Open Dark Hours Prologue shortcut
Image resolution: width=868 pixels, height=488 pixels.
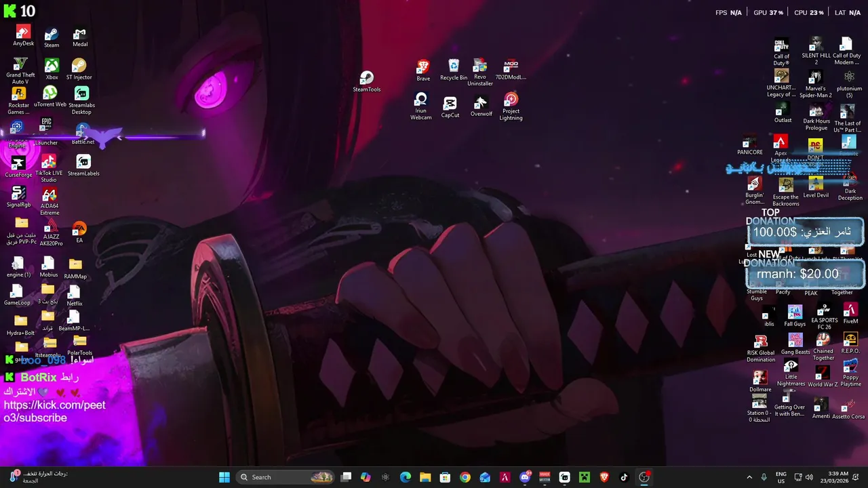816,118
